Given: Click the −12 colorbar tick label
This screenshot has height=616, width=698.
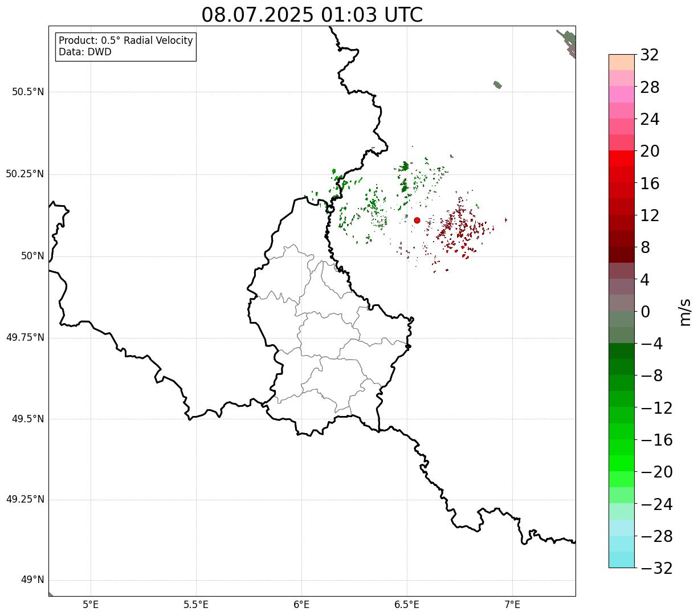Looking at the screenshot, I should pos(656,408).
